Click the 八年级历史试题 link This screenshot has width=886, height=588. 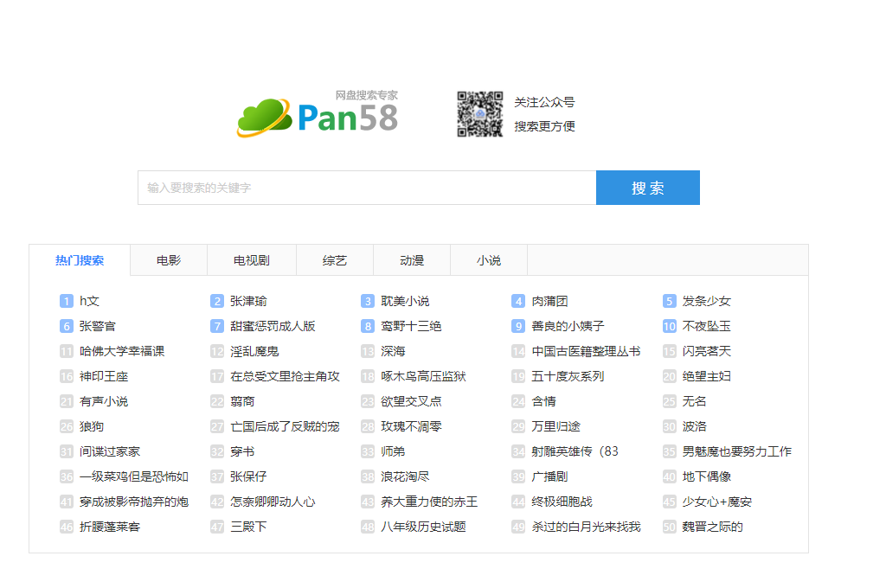point(423,527)
